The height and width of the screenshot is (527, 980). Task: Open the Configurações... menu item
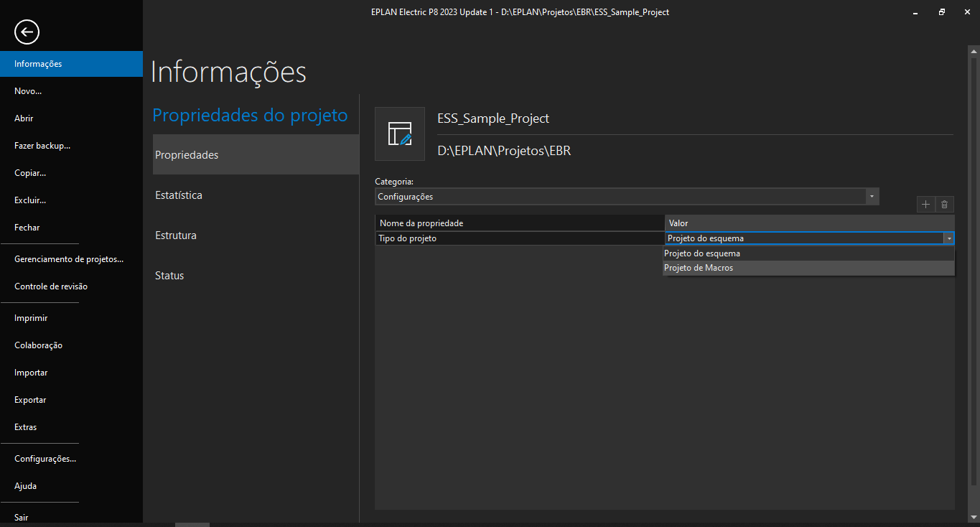(45, 459)
